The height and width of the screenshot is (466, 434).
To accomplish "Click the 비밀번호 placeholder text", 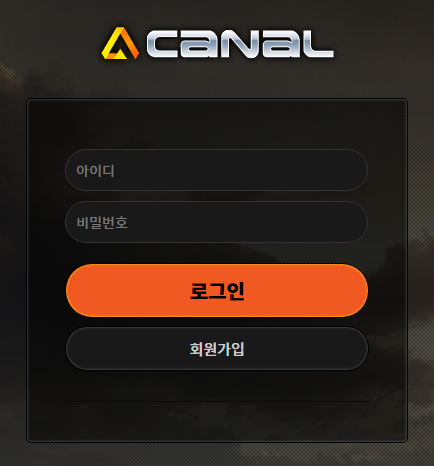I will point(102,222).
